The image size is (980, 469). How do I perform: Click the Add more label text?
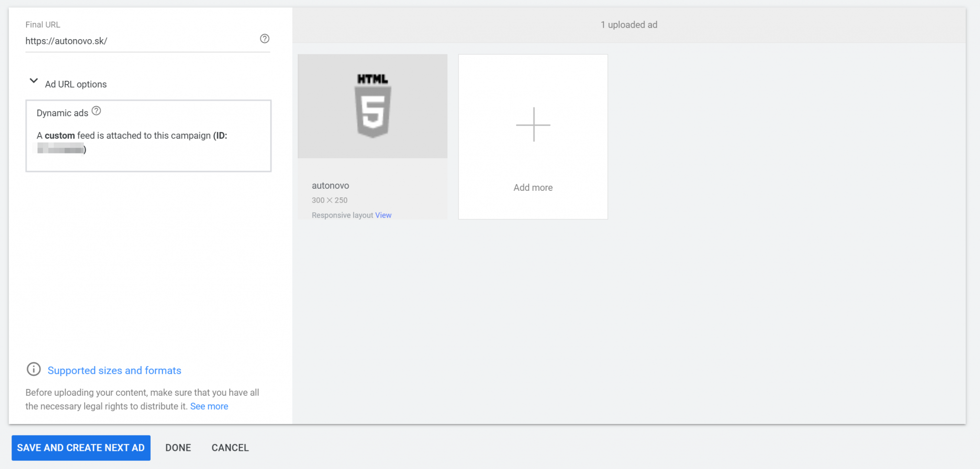point(533,187)
